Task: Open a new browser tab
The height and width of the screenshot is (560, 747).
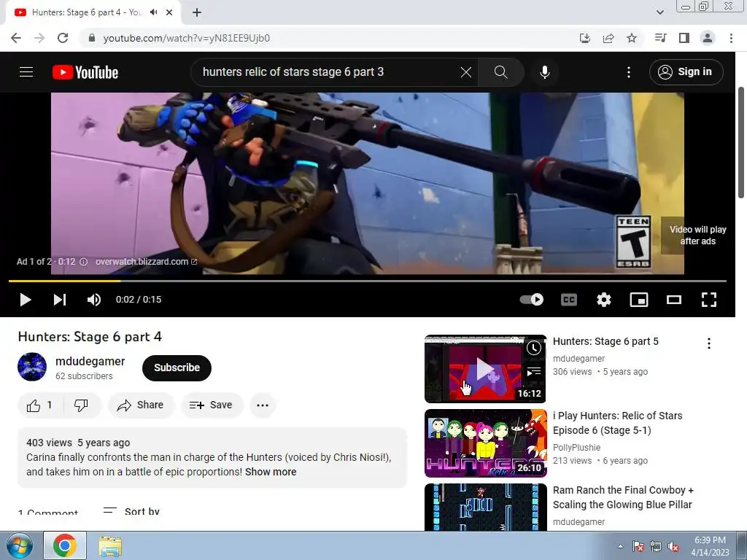Action: pos(197,12)
